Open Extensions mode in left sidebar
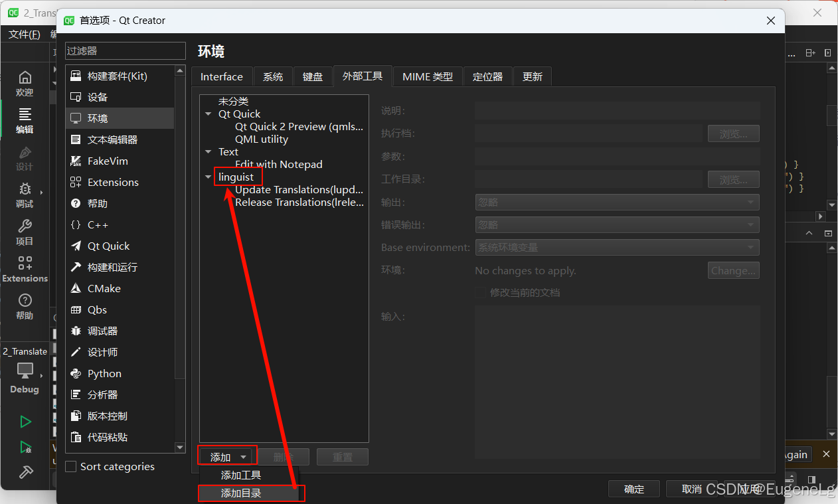Viewport: 838px width, 504px height. pos(25,270)
